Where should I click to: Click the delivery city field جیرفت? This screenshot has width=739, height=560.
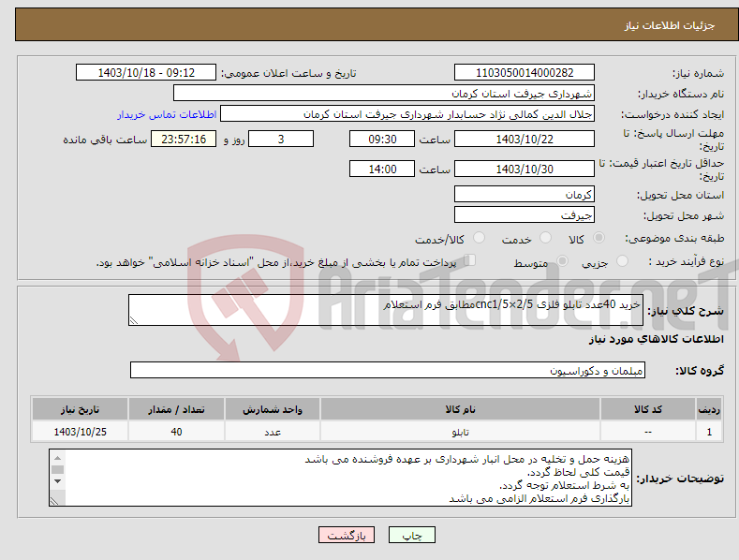525,215
